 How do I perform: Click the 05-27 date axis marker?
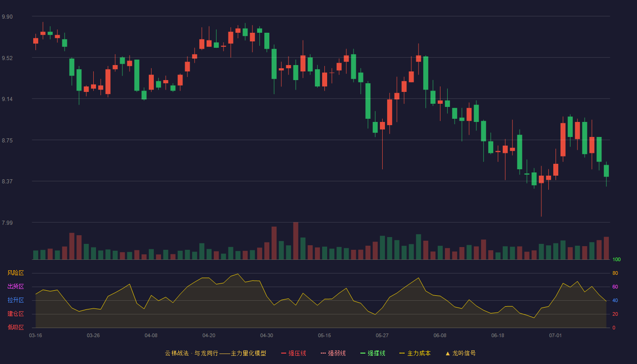point(382,335)
